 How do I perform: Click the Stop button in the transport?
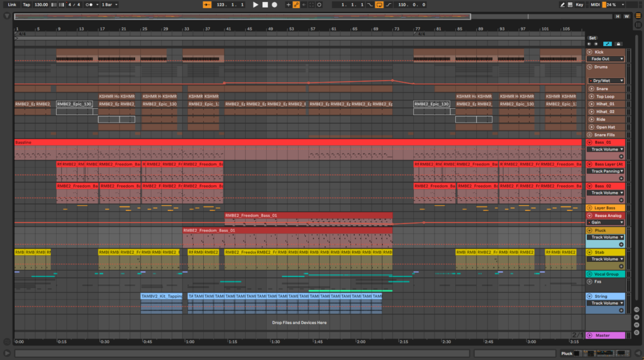click(x=265, y=4)
